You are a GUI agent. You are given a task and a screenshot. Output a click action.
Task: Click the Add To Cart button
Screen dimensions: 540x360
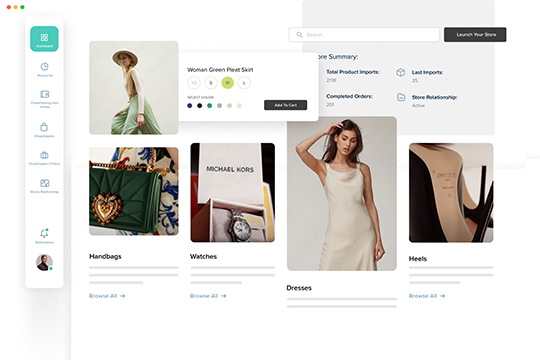[x=285, y=105]
